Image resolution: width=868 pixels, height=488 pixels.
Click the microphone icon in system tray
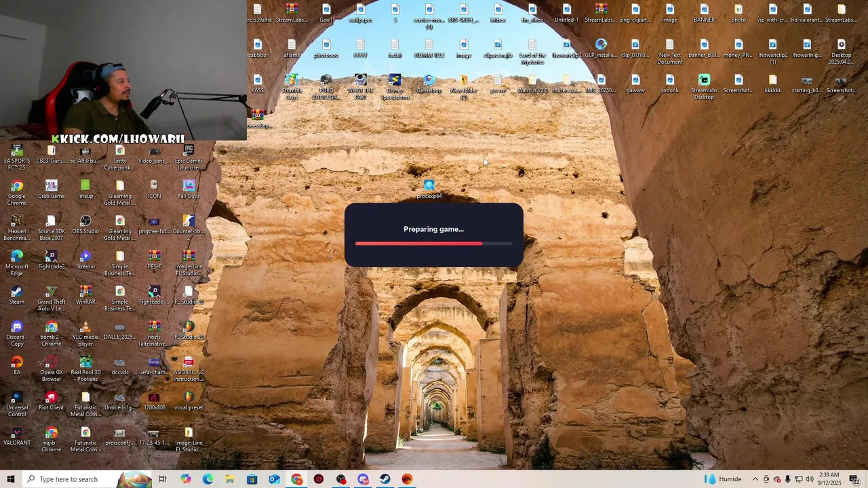tap(787, 479)
